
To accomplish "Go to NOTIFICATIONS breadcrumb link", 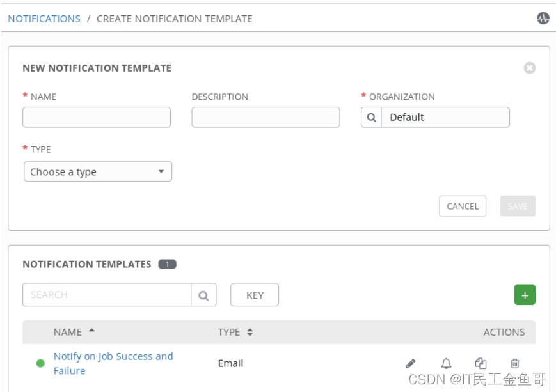I will (x=44, y=19).
